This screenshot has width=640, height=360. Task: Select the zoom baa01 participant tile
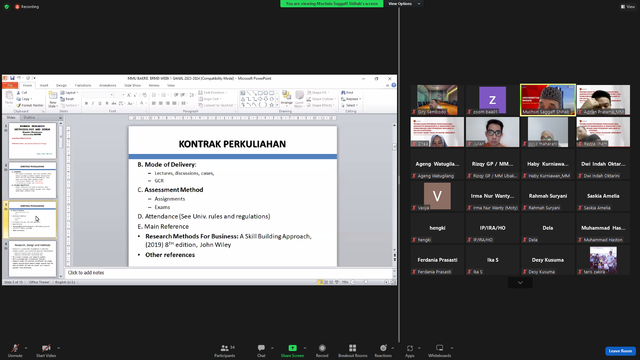(x=493, y=100)
